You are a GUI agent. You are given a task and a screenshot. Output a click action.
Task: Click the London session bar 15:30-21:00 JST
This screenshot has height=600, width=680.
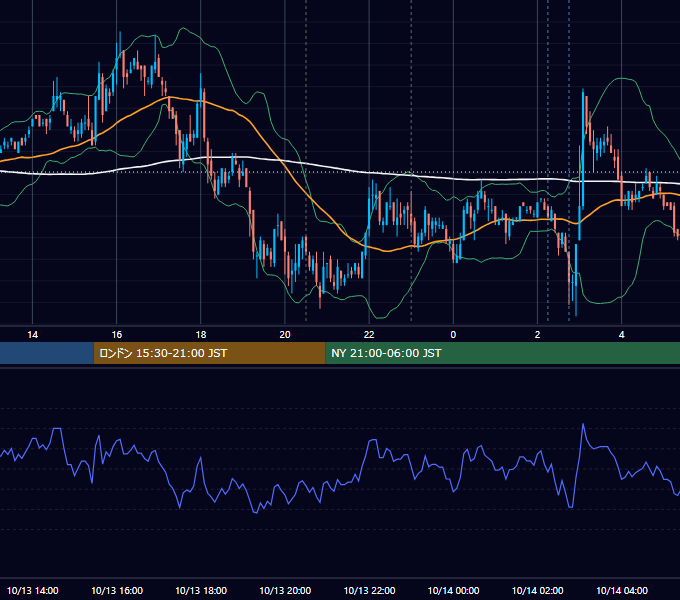(209, 353)
